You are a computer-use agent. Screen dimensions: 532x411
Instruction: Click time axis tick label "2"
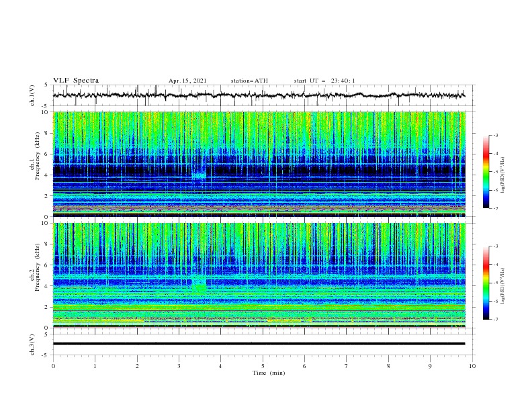click(137, 366)
